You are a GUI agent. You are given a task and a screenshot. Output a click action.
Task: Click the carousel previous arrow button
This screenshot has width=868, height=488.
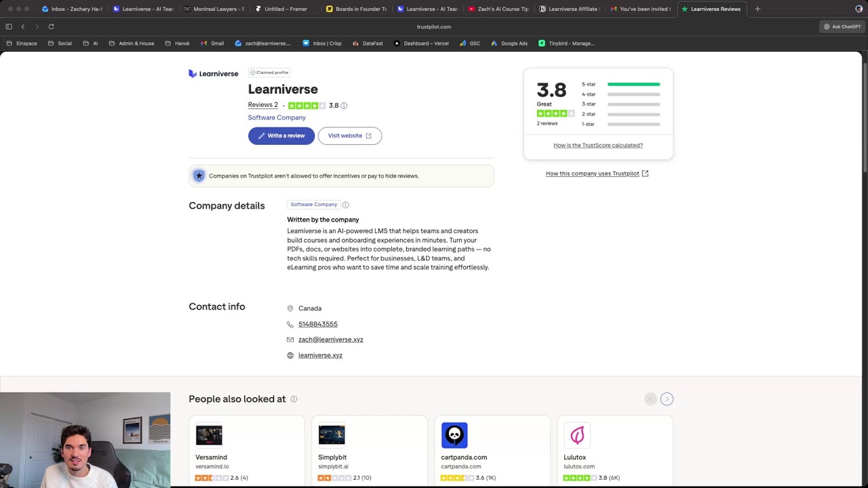point(650,399)
